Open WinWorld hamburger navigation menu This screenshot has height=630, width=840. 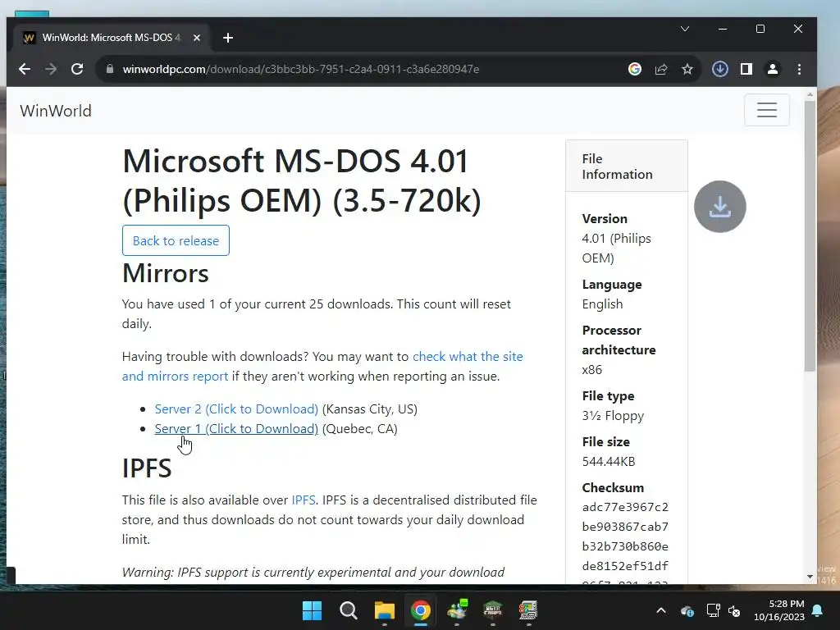(767, 110)
